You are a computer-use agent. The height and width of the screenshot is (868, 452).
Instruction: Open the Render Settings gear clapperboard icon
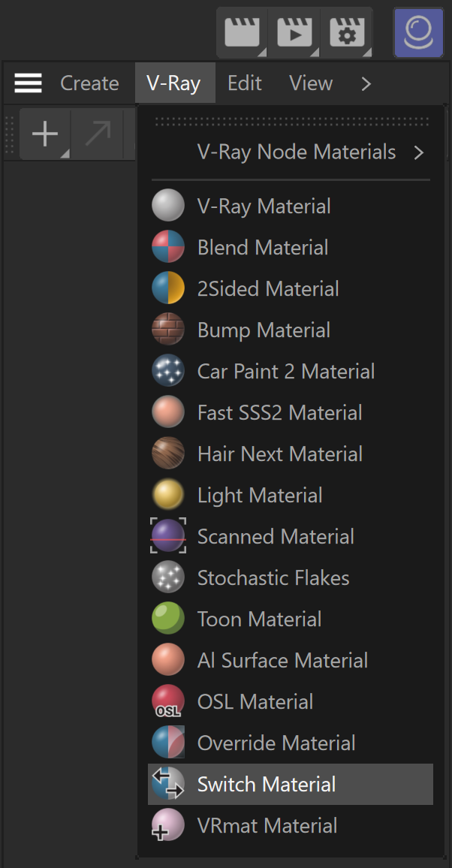(346, 32)
